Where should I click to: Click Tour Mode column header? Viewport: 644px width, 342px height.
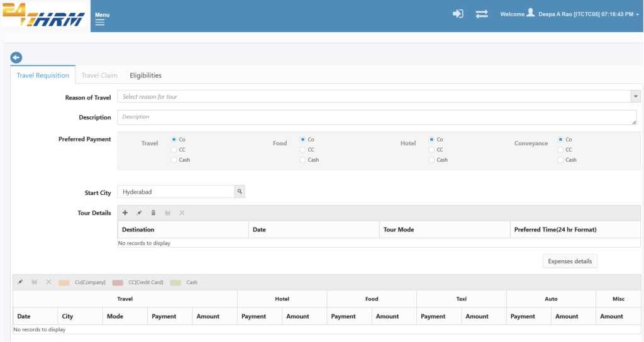pyautogui.click(x=445, y=229)
